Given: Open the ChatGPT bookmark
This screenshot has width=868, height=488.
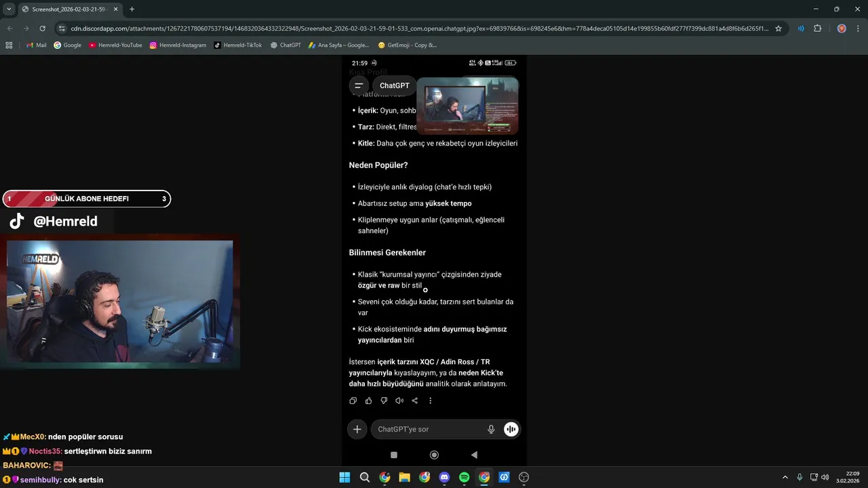Looking at the screenshot, I should point(285,45).
